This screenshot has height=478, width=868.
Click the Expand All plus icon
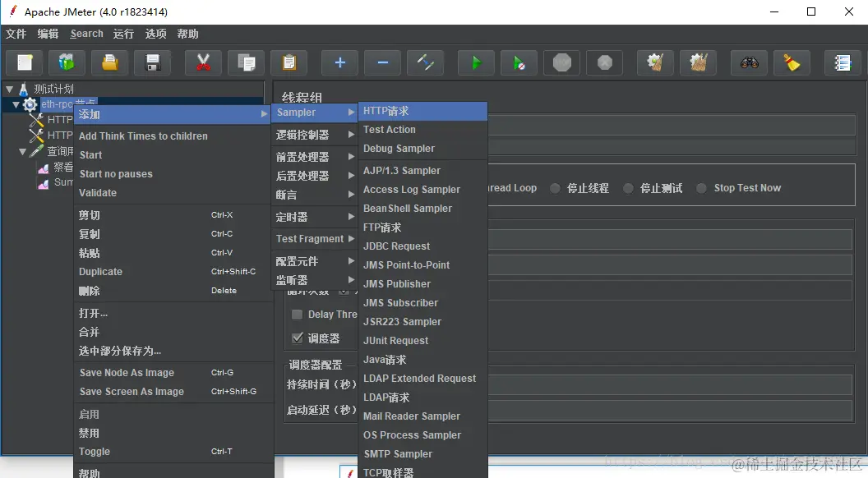point(340,62)
